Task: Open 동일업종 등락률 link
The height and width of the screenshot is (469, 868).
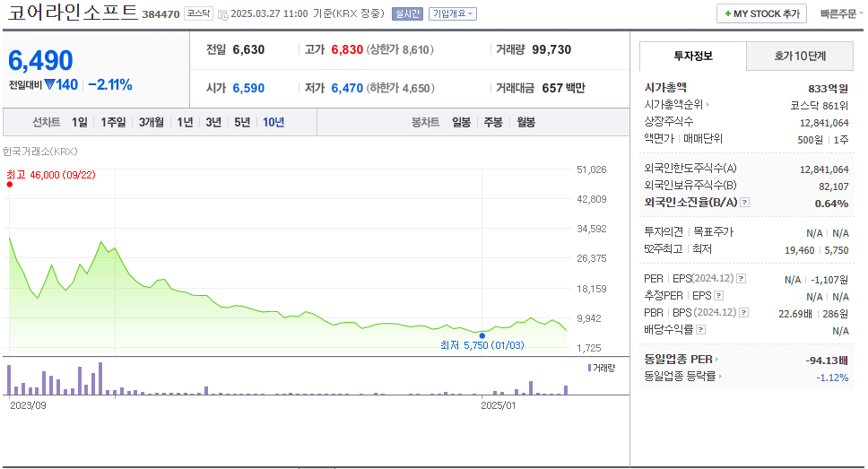Action: coord(682,377)
